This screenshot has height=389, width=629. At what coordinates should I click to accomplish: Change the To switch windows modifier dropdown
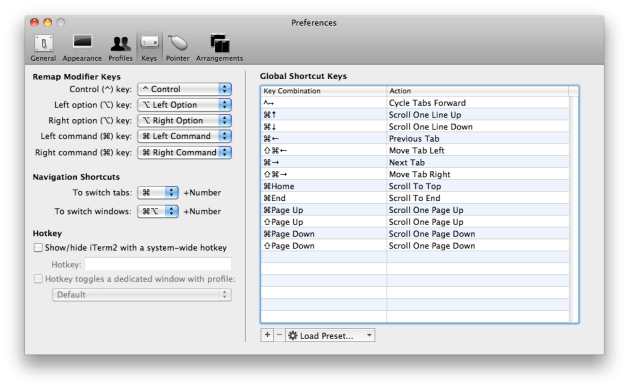158,211
